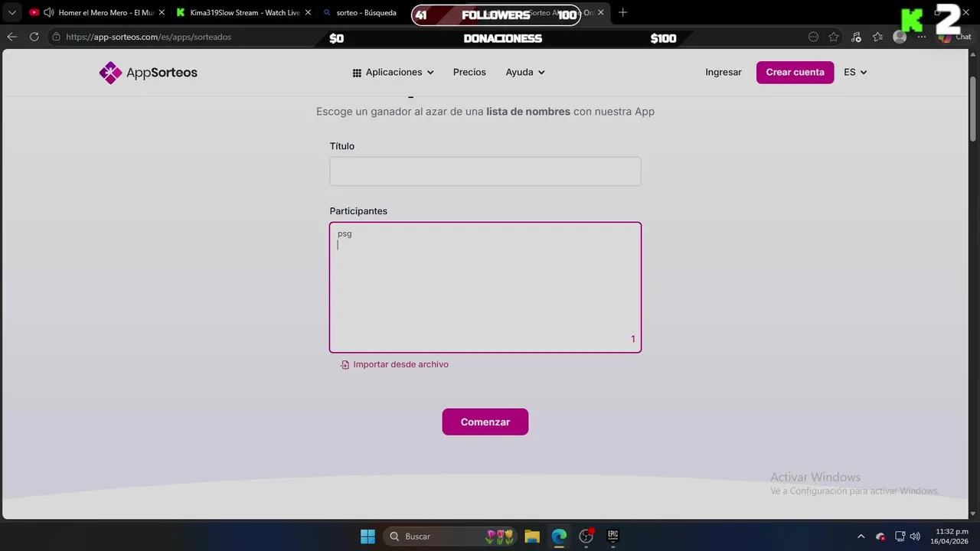Click the network tray icon
Image resolution: width=980 pixels, height=551 pixels.
click(900, 536)
